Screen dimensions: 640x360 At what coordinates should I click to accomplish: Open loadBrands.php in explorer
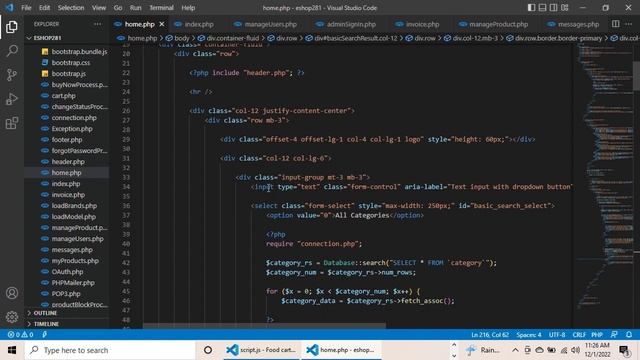74,206
